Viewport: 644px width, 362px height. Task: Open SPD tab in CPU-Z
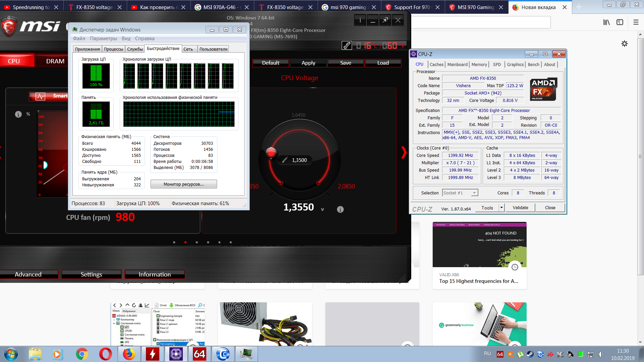497,65
